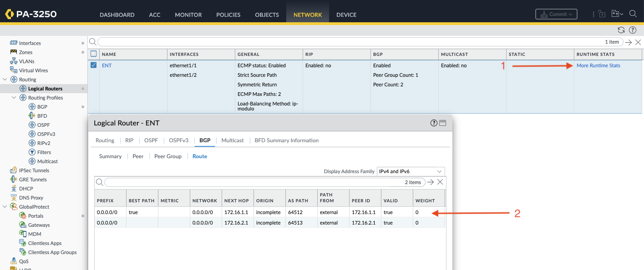Click the IPSec Tunnels sidebar icon

pos(14,170)
